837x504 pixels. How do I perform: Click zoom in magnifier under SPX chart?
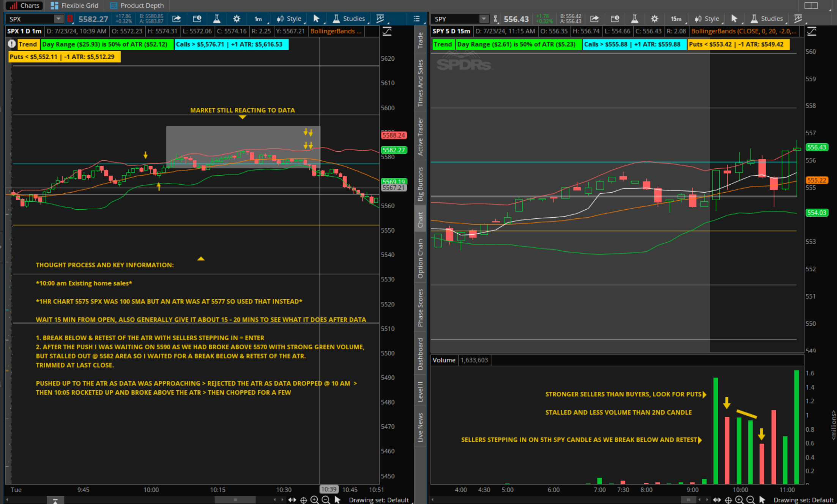(x=314, y=500)
